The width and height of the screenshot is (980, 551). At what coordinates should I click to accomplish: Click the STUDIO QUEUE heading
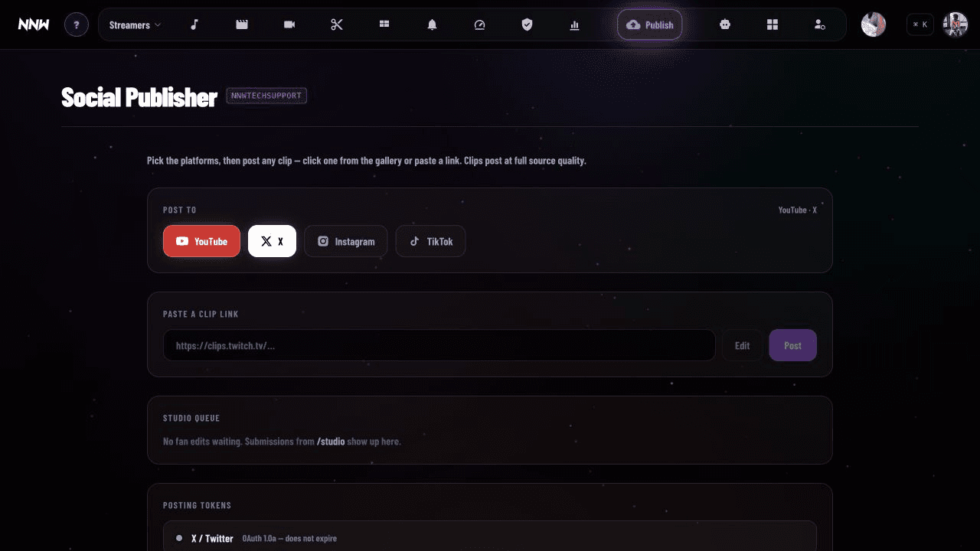click(191, 419)
